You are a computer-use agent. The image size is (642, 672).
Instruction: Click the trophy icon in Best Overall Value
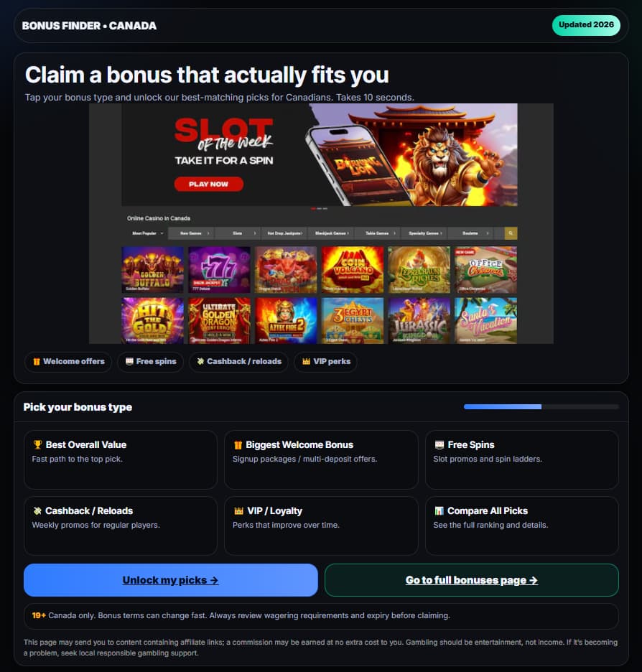tap(37, 444)
